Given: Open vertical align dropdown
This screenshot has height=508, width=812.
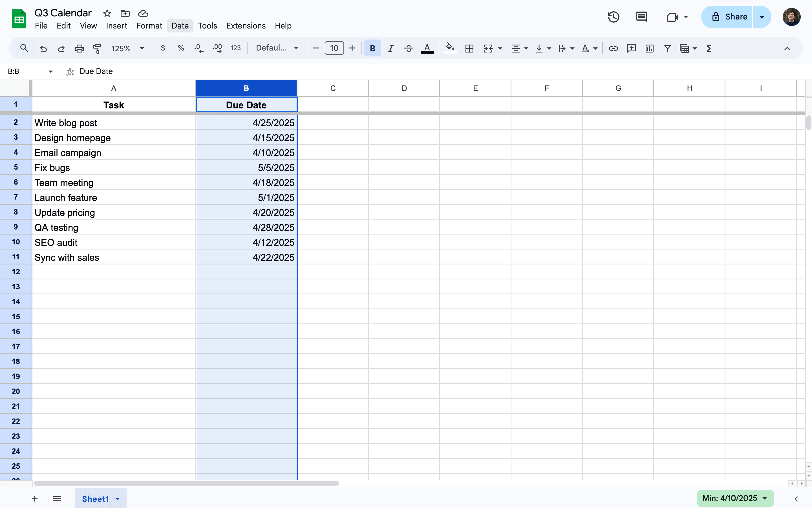Looking at the screenshot, I should point(543,49).
